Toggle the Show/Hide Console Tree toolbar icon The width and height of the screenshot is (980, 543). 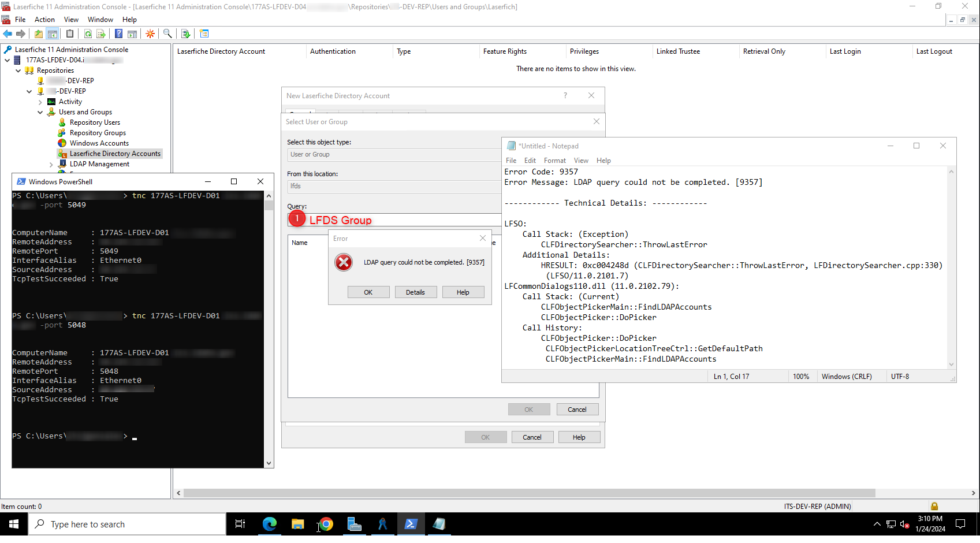(53, 34)
